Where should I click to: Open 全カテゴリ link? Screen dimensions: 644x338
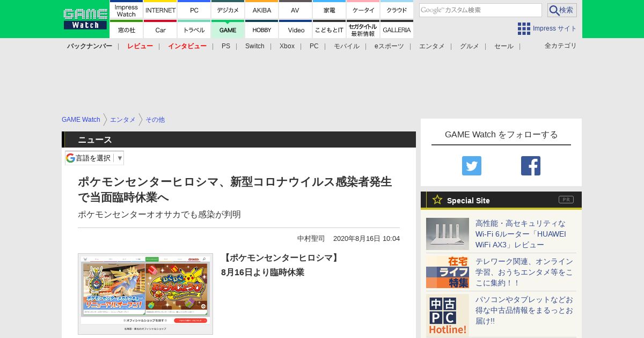click(561, 46)
